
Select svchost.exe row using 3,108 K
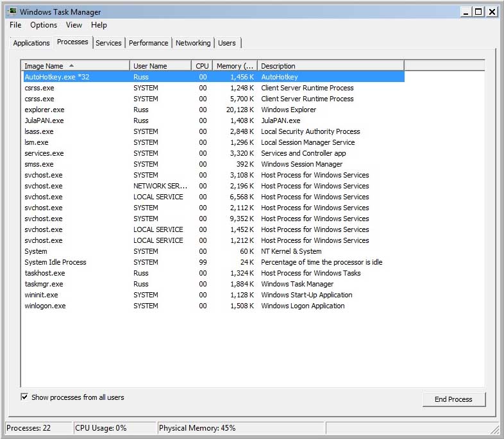(214, 176)
